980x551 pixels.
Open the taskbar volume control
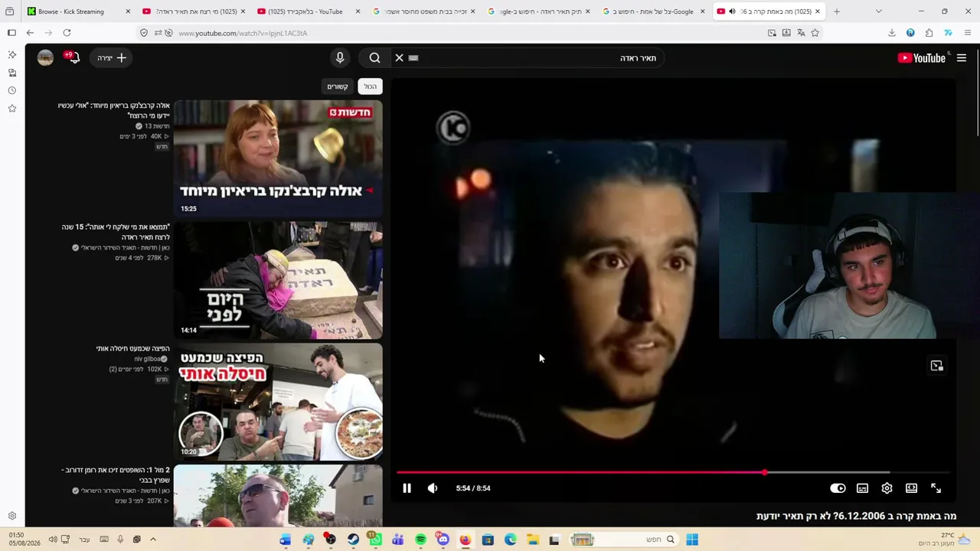pos(53,540)
